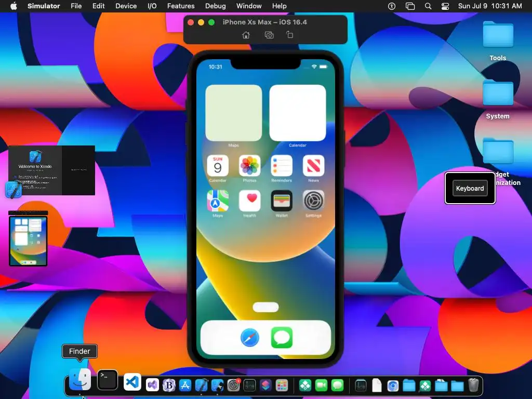Screen dimensions: 532x399
Task: Open the Reminders app on the iPhone
Action: 282,166
